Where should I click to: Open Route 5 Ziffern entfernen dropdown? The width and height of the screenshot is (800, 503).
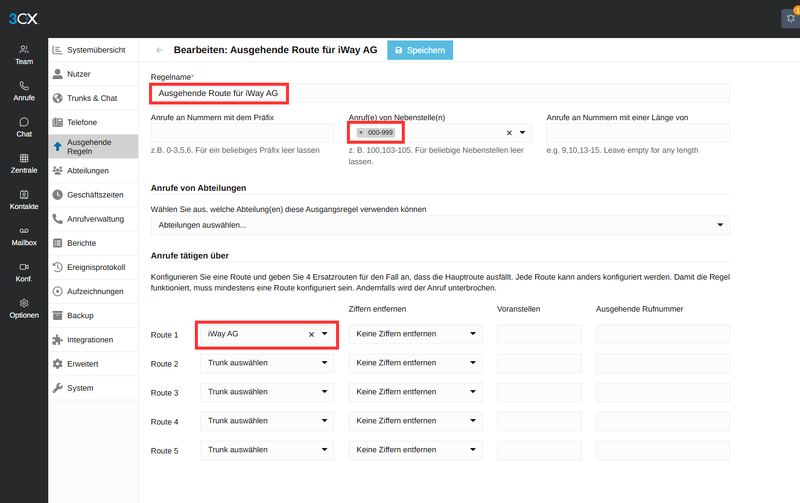pyautogui.click(x=415, y=450)
